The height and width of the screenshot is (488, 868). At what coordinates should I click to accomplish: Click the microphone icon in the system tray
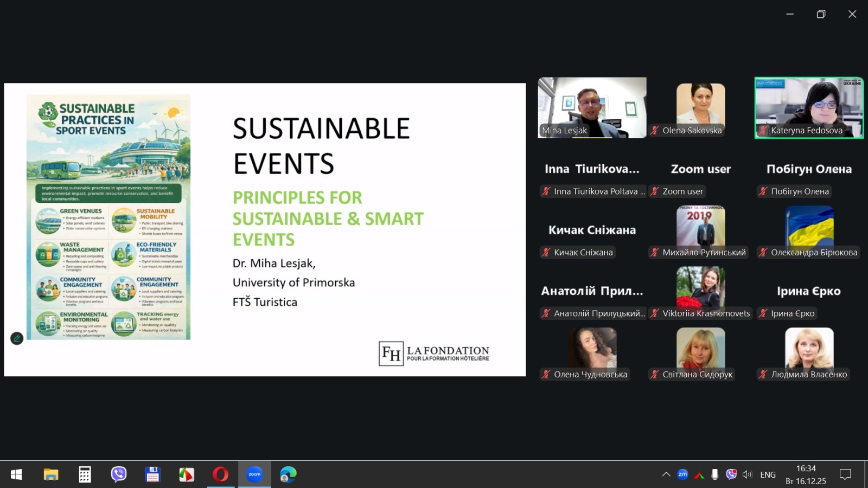point(715,474)
